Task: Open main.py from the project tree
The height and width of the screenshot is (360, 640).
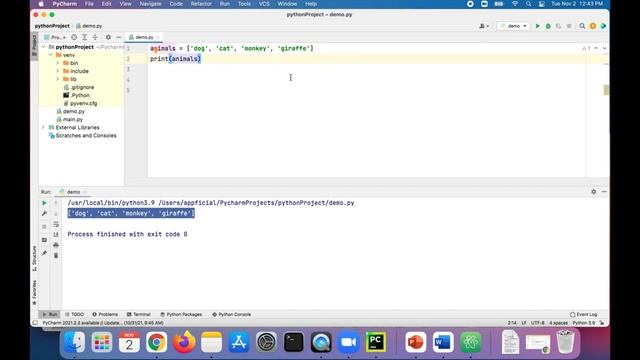Action: pos(70,120)
